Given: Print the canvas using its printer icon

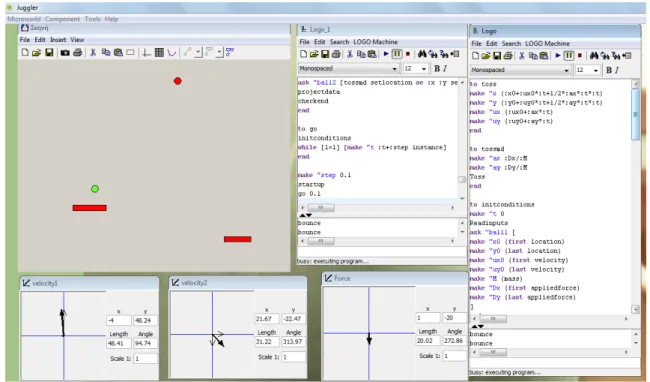Looking at the screenshot, I should click(x=77, y=53).
